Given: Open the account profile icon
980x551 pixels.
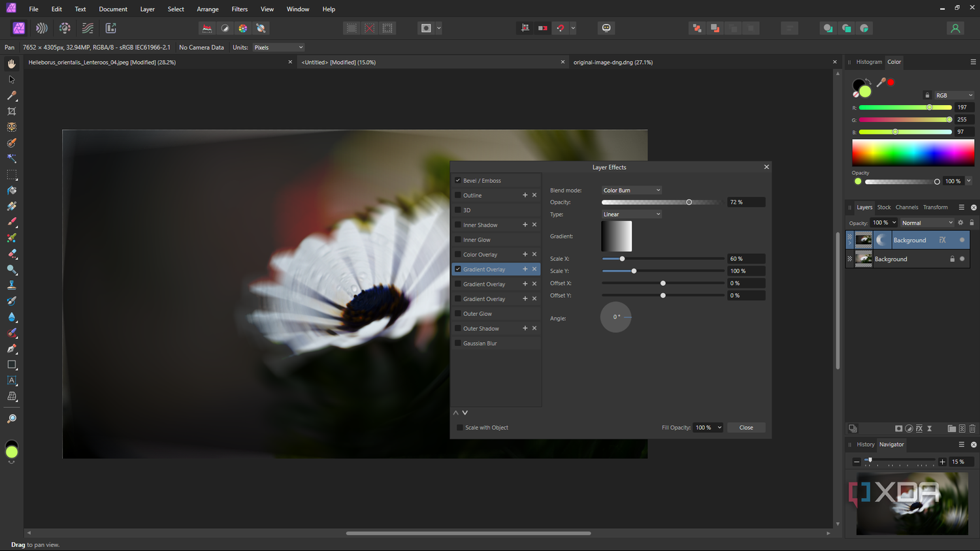Looking at the screenshot, I should (x=955, y=28).
